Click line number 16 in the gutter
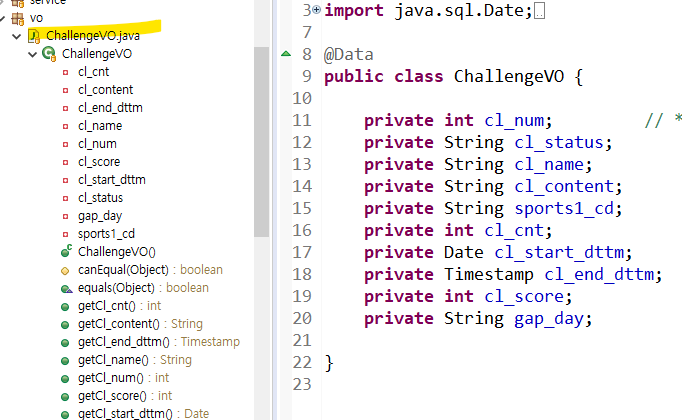This screenshot has height=420, width=682. pos(302,230)
